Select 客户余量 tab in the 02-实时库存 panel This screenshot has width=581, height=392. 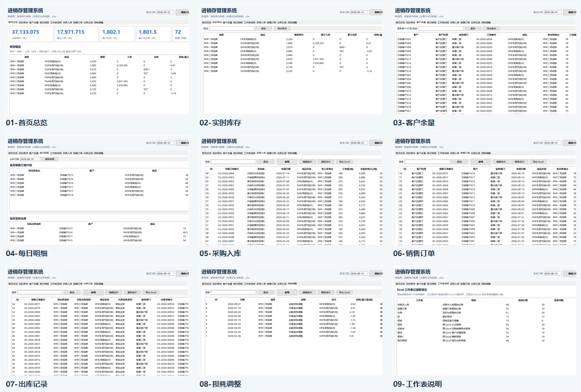tap(228, 22)
